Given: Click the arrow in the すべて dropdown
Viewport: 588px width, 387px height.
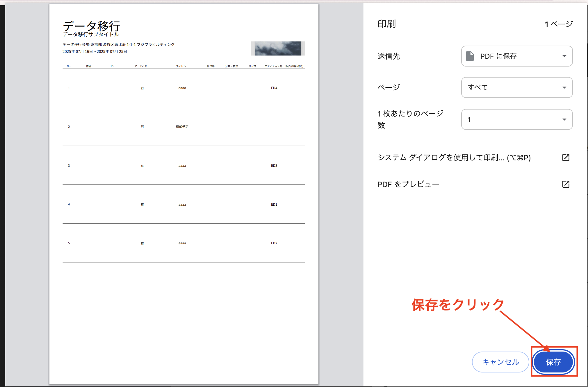Looking at the screenshot, I should [x=564, y=87].
